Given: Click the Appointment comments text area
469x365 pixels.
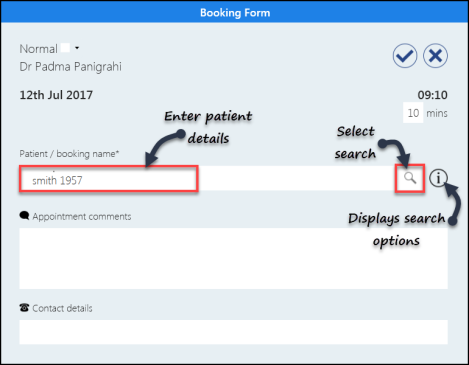Looking at the screenshot, I should point(233,258).
